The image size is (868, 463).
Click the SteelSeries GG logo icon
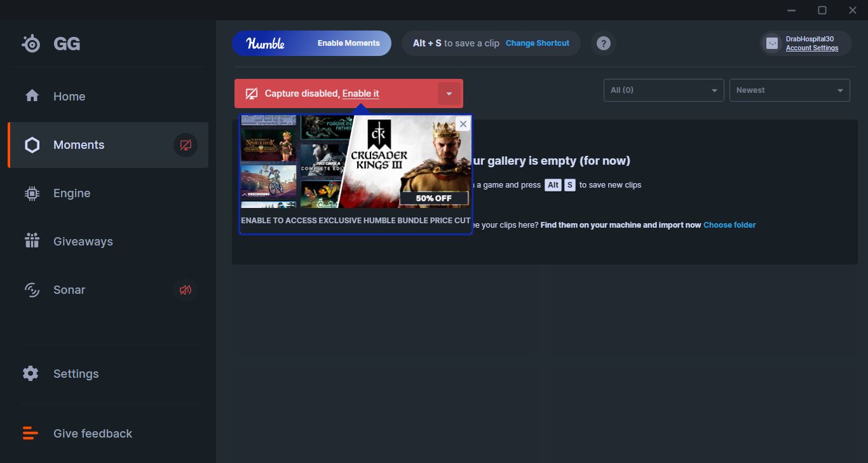coord(31,43)
